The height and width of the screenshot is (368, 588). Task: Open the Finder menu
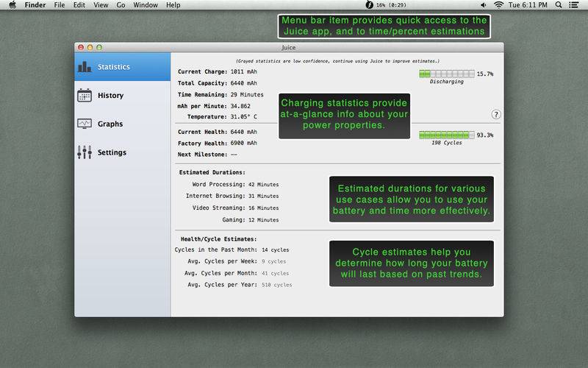tap(35, 5)
